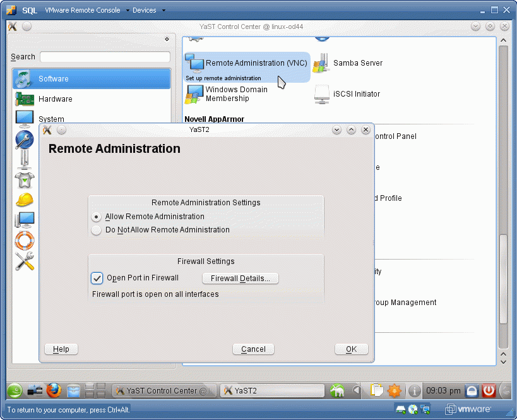Screen dimensions: 517x420
Task: Open Firewall Details dialog
Action: pyautogui.click(x=240, y=279)
